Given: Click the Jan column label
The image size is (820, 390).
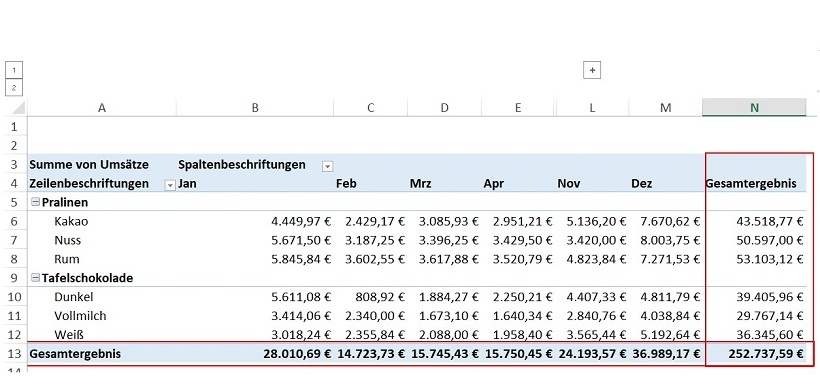Looking at the screenshot, I should (x=187, y=183).
